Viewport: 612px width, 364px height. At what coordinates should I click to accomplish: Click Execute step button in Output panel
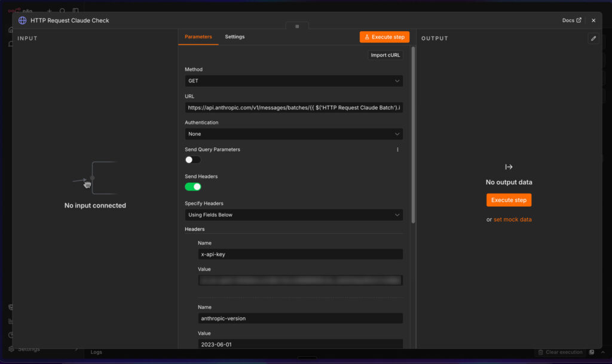(509, 200)
